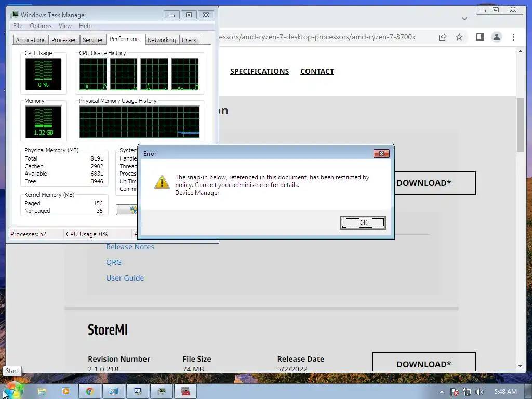Switch to the Users tab

tap(189, 40)
